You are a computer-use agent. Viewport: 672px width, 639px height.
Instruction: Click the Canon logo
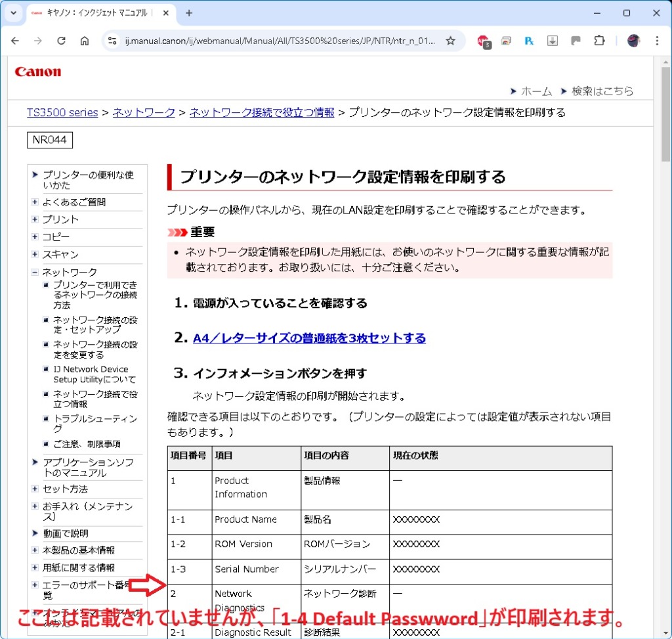click(37, 72)
